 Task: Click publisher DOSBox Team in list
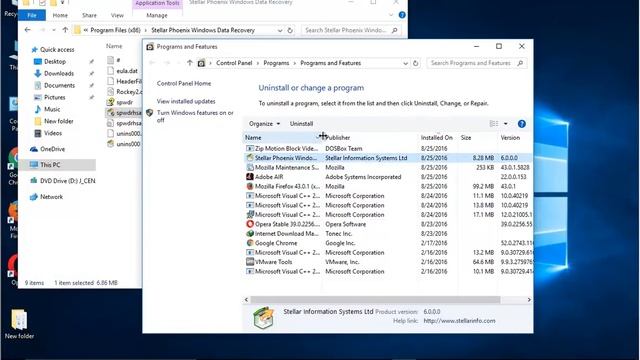(344, 149)
